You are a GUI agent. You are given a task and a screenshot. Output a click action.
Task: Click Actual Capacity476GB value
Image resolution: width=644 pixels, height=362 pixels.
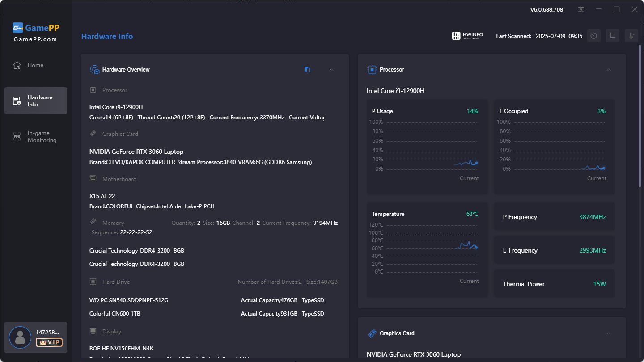pos(269,300)
